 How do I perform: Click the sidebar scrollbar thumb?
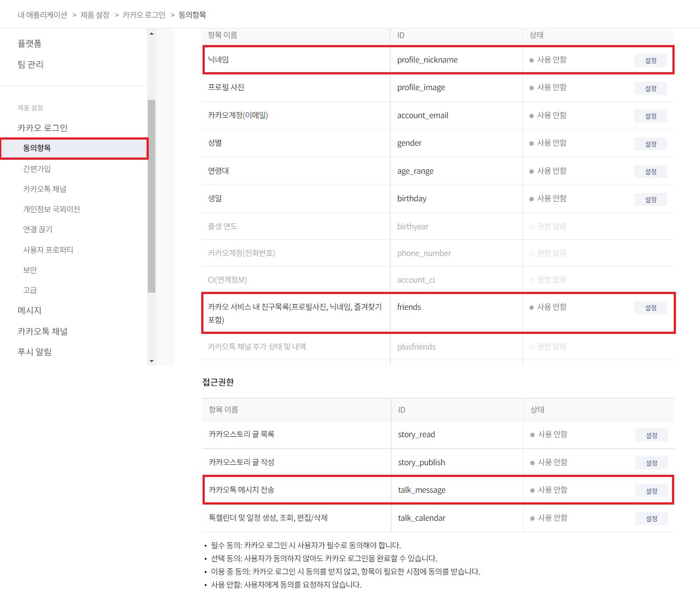[151, 196]
